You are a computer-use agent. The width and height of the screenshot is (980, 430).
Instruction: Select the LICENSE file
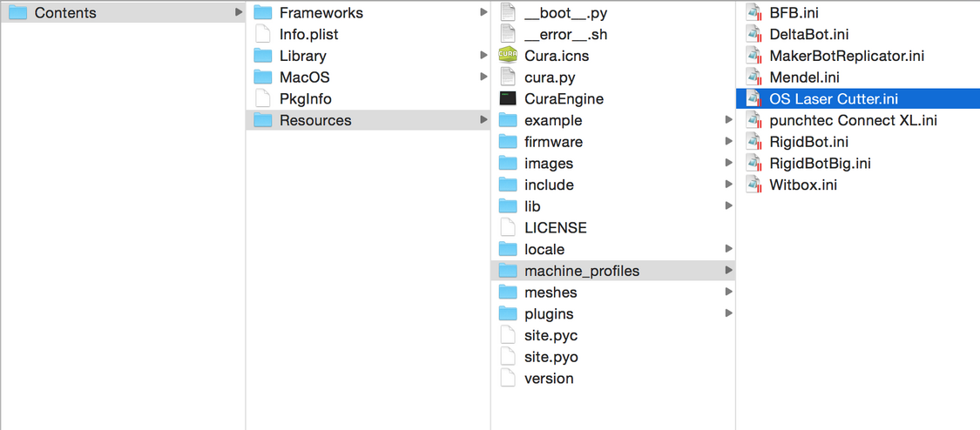(x=555, y=228)
